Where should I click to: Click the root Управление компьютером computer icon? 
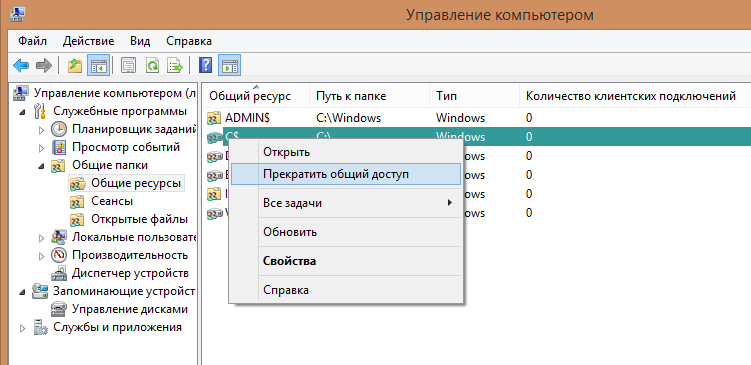click(21, 93)
